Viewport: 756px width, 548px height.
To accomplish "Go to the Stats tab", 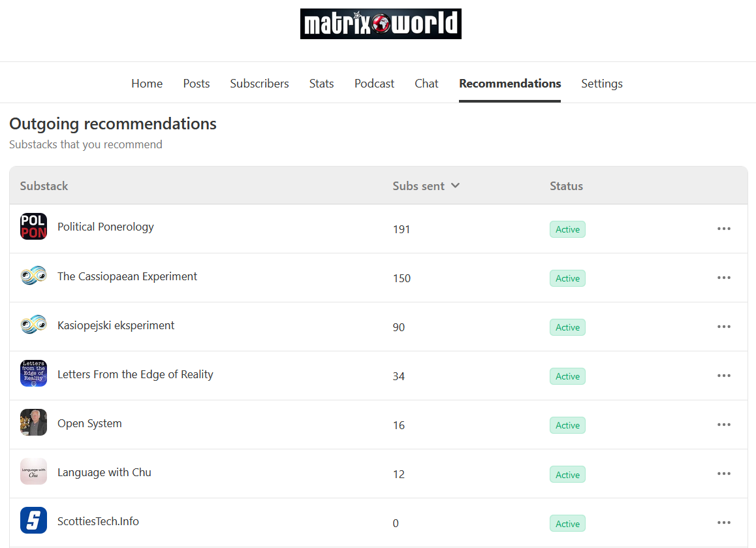I will pos(321,84).
